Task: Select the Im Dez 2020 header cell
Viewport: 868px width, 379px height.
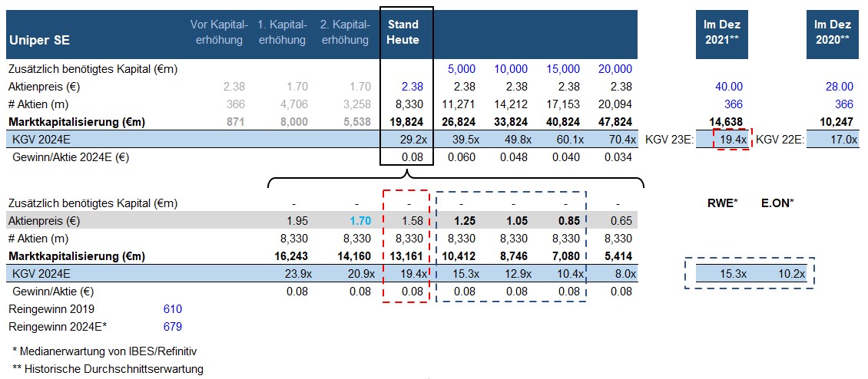Action: click(x=832, y=32)
